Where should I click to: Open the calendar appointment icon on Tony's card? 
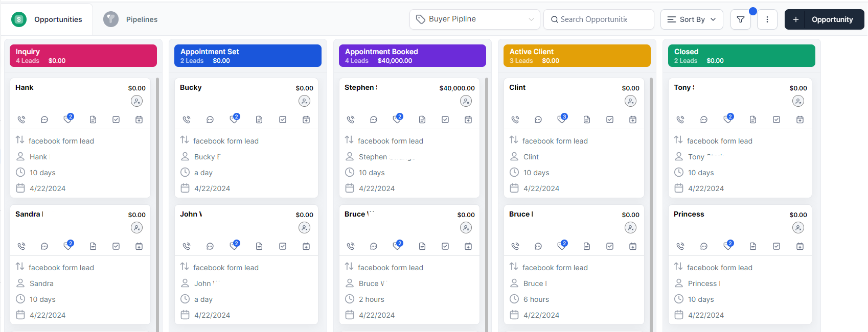point(800,120)
